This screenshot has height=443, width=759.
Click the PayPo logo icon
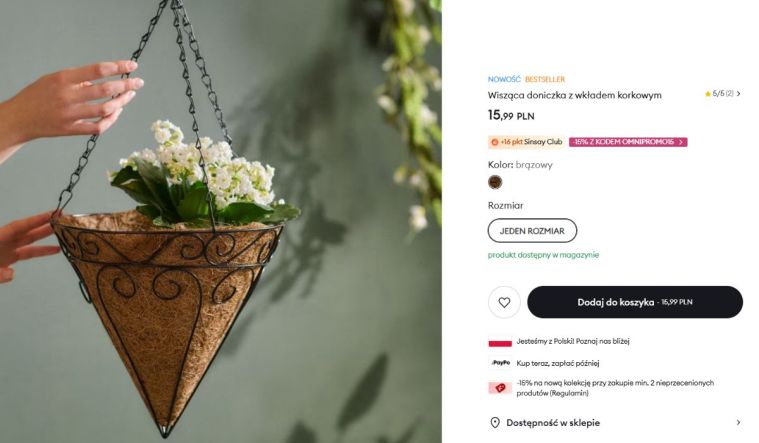pos(500,363)
